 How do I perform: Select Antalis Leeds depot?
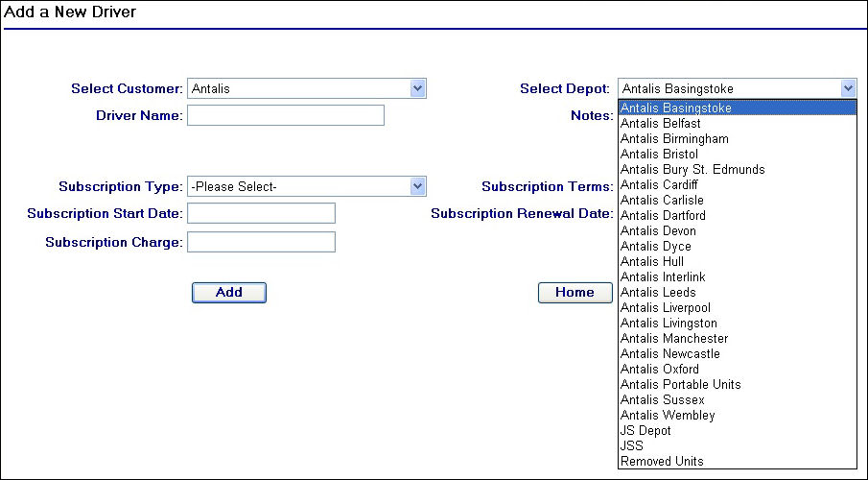pos(738,292)
